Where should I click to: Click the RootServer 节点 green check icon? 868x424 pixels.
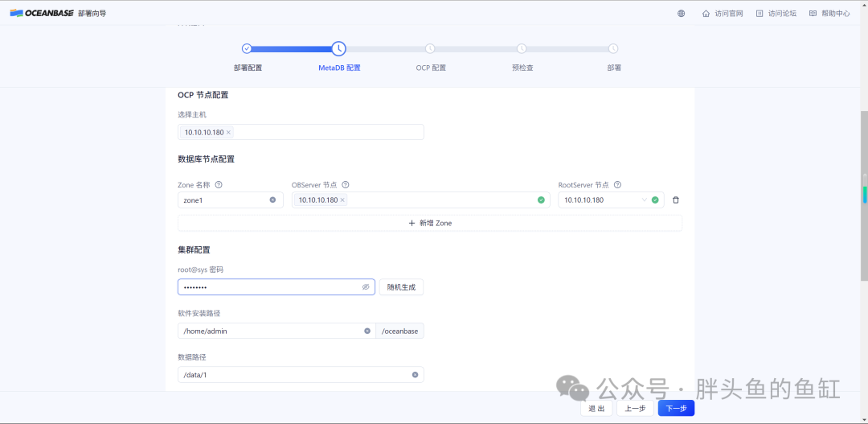coord(655,200)
